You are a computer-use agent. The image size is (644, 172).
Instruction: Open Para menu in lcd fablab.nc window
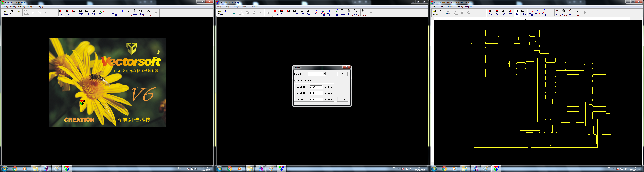coord(460,7)
